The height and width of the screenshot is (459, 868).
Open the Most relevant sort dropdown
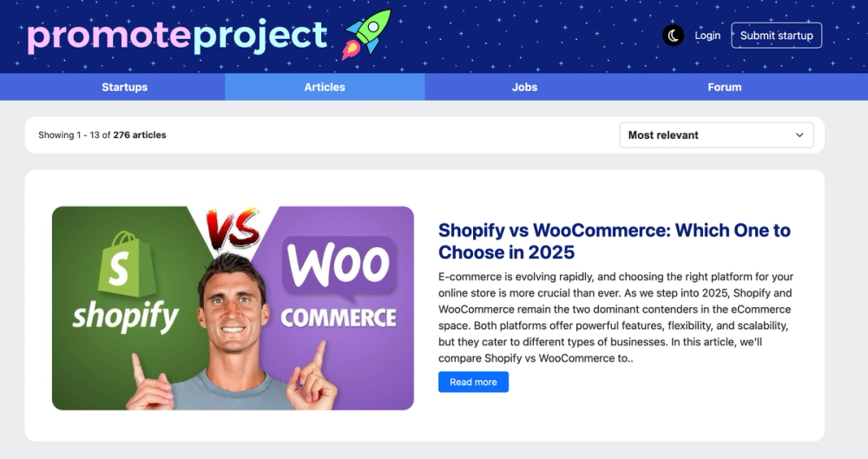pyautogui.click(x=716, y=135)
